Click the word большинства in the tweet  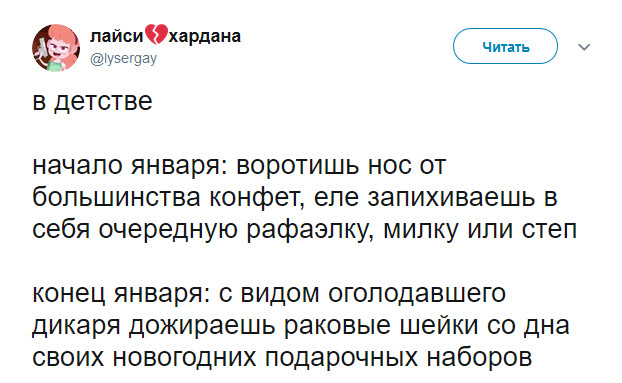(116, 197)
